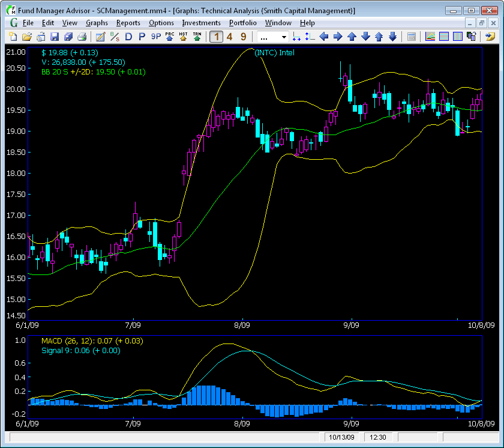Open the calculator icon
The height and width of the screenshot is (448, 504).
412,37
